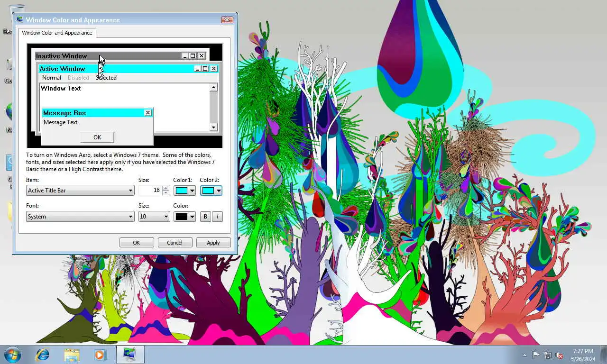Close the Window Color and Appearance dialog
This screenshot has width=607, height=364.
coord(227,20)
